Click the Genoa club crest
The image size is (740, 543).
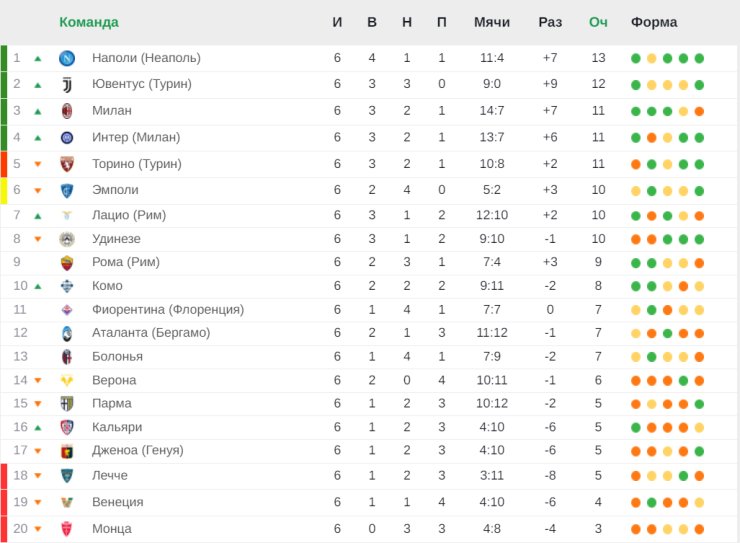(x=67, y=451)
